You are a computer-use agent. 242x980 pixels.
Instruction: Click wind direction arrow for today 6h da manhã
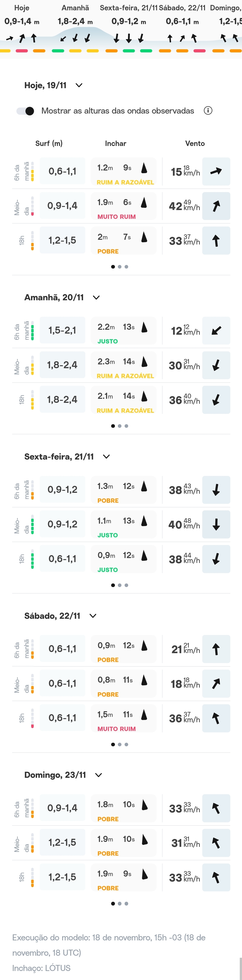[216, 172]
